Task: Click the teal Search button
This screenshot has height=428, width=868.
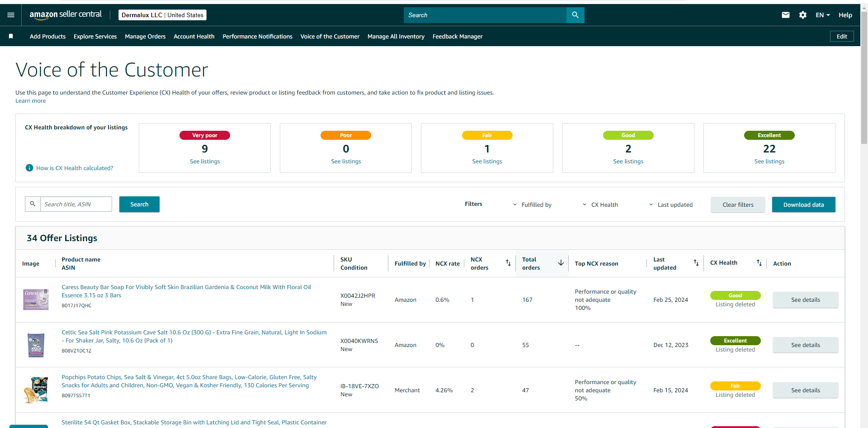Action: (139, 204)
